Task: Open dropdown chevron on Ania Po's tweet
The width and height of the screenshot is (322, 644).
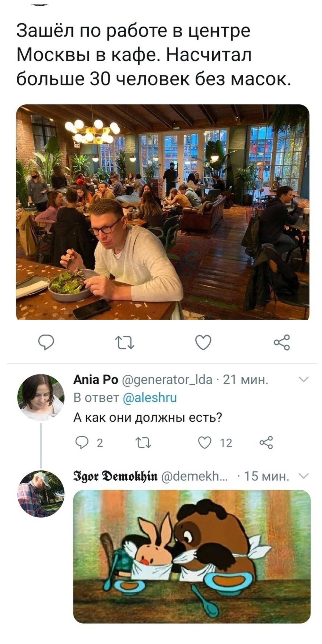Action: 304,379
